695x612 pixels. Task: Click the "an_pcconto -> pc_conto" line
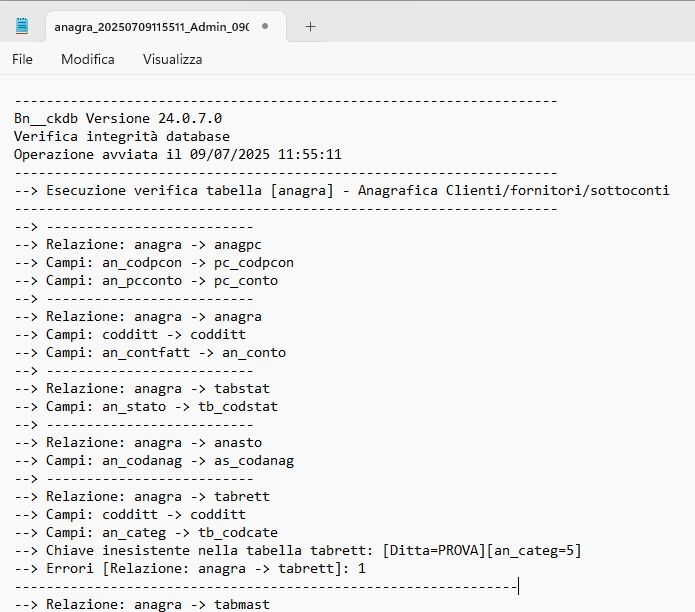tap(162, 281)
